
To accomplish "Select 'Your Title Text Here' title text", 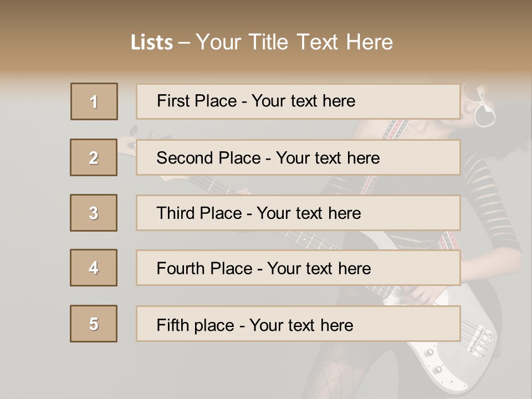I will pos(294,42).
